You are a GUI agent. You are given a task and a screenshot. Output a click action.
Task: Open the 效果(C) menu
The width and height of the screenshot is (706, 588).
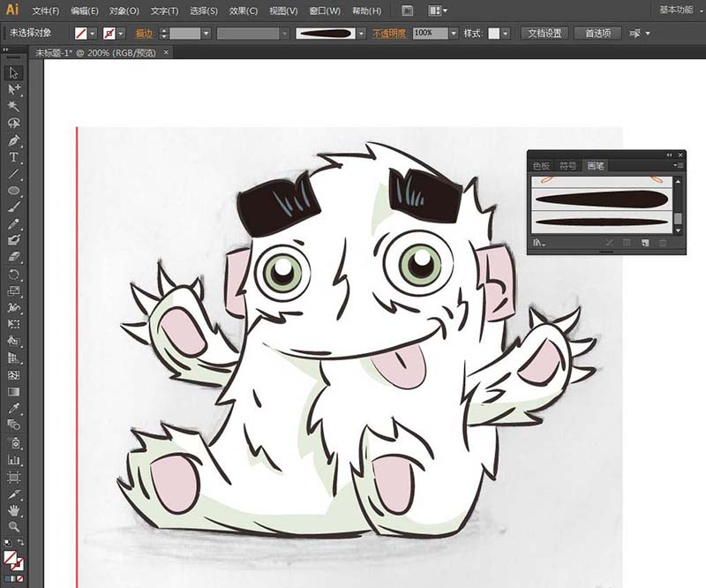coord(244,11)
